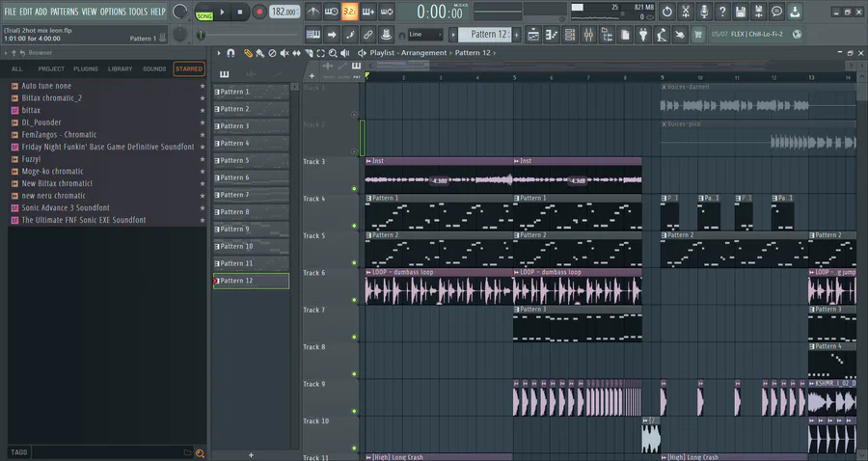Open the Browser view icon
The width and height of the screenshot is (868, 461).
pyautogui.click(x=607, y=35)
